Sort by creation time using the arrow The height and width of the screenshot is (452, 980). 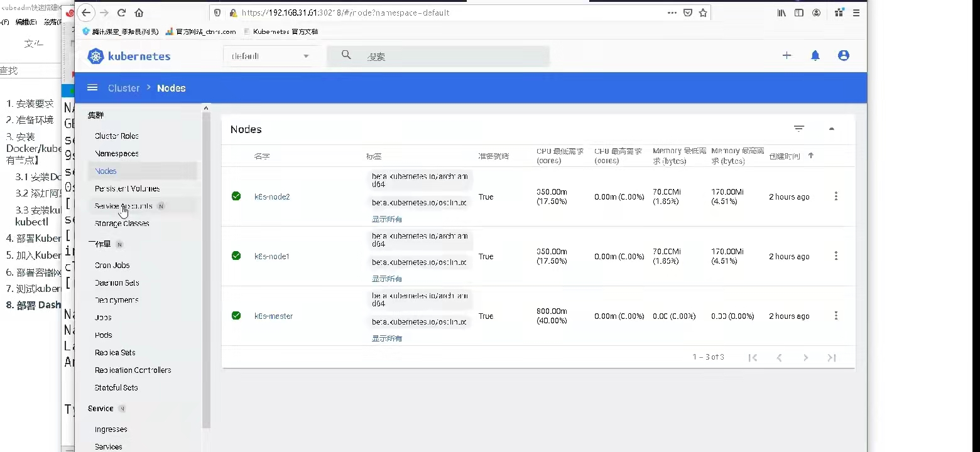point(811,156)
